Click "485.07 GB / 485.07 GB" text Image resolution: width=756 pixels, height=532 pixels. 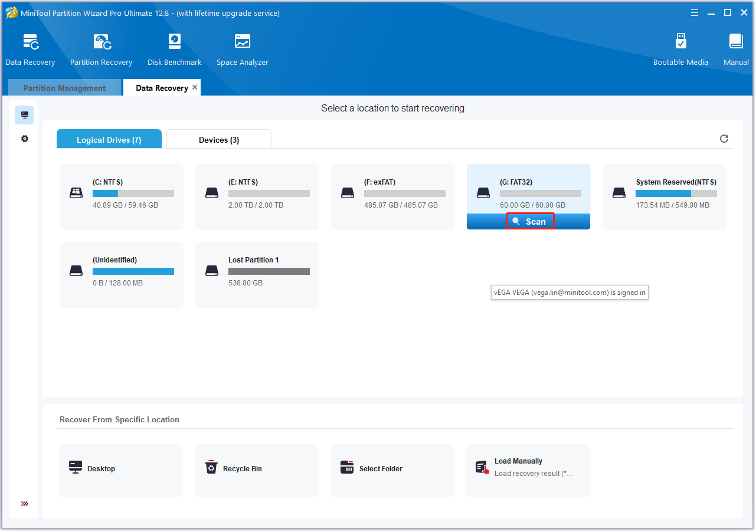click(401, 205)
